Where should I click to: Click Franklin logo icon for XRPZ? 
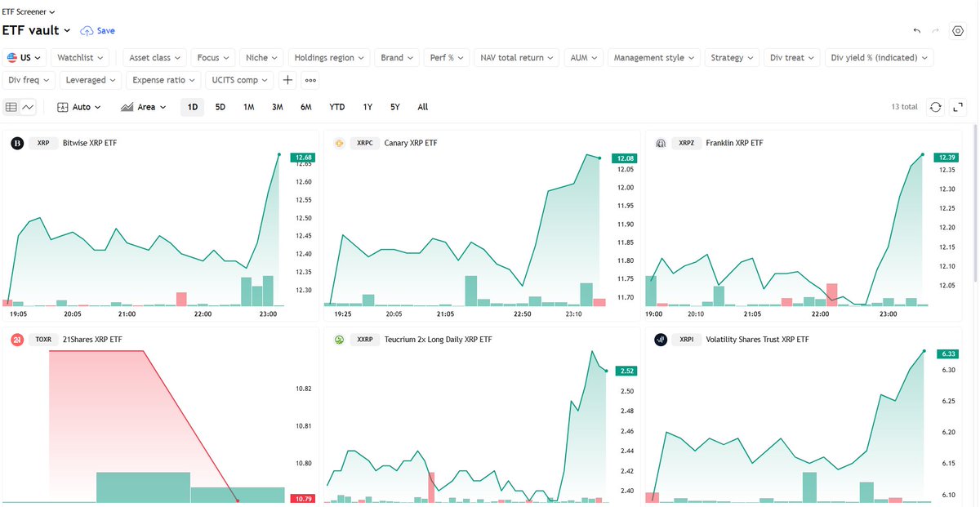661,143
